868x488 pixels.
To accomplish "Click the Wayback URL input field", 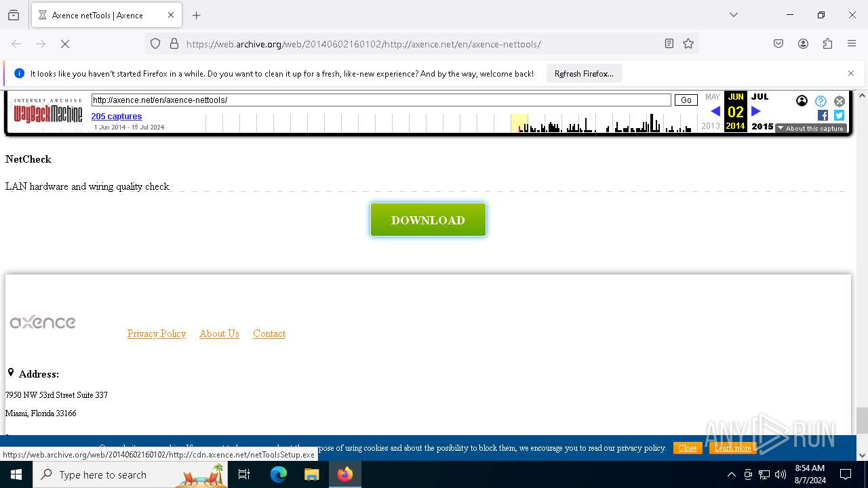I will [381, 100].
